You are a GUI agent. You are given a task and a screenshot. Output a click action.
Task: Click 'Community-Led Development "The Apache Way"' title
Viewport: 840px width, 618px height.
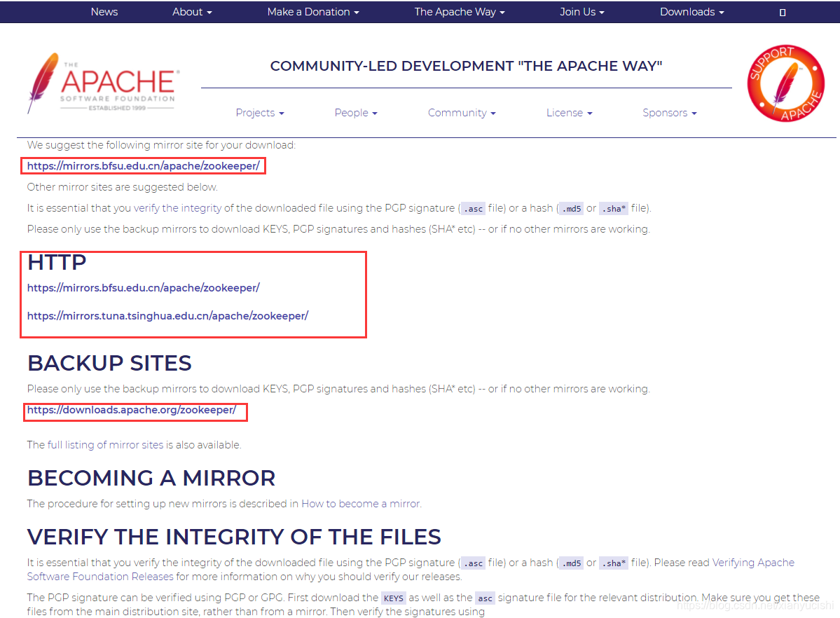[466, 66]
